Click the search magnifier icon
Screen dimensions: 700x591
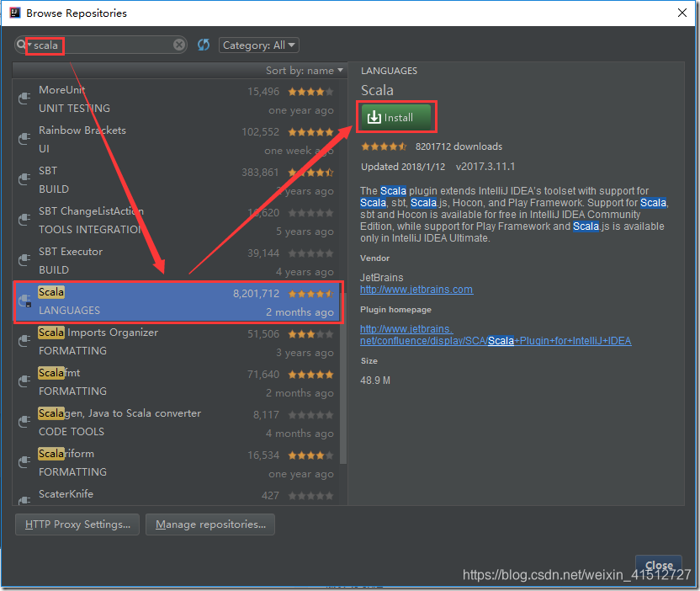point(20,45)
